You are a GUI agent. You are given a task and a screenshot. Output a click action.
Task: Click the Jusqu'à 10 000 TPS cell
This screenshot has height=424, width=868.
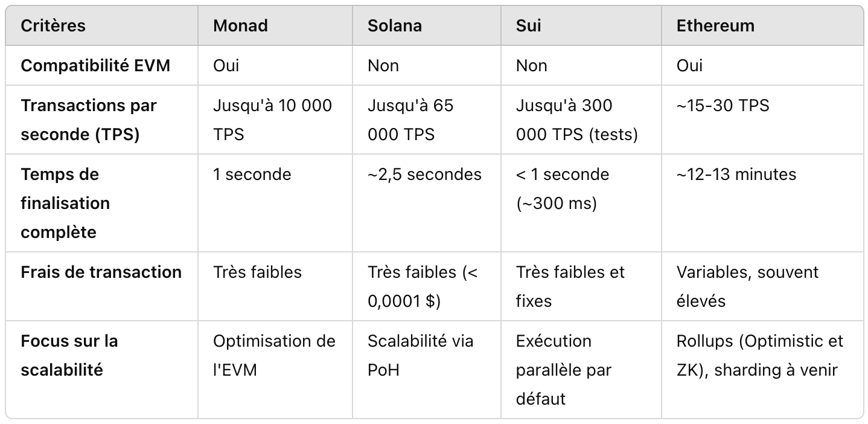(x=272, y=120)
